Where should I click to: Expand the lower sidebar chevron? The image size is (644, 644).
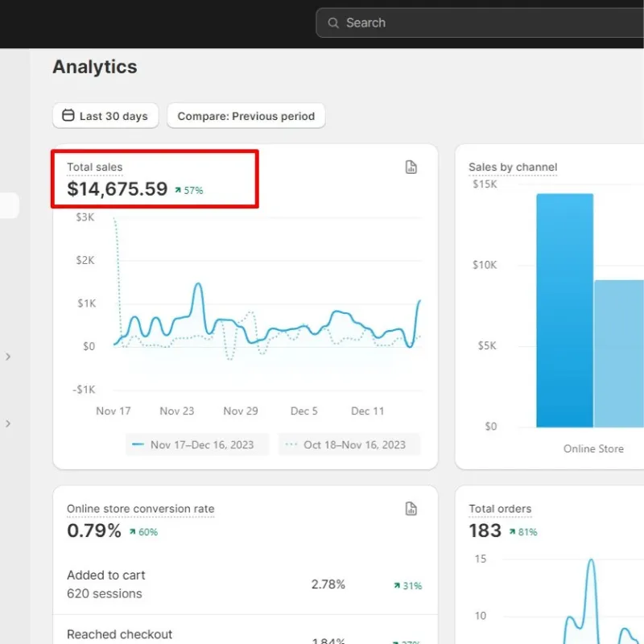(8, 423)
